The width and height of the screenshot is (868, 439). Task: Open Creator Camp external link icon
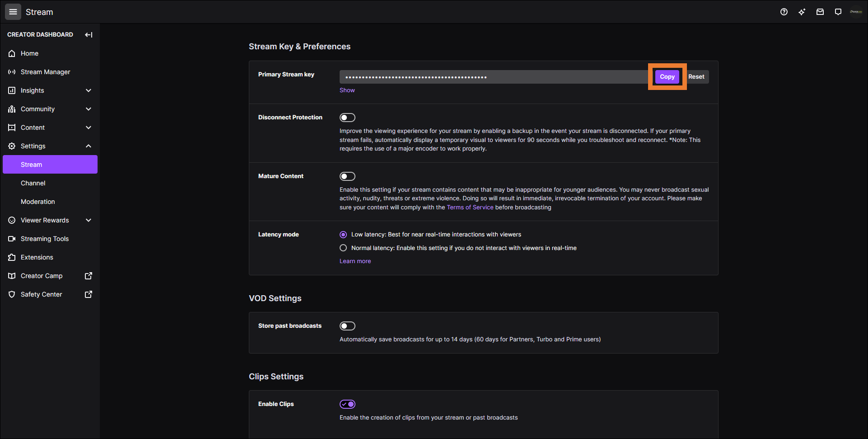(89, 276)
